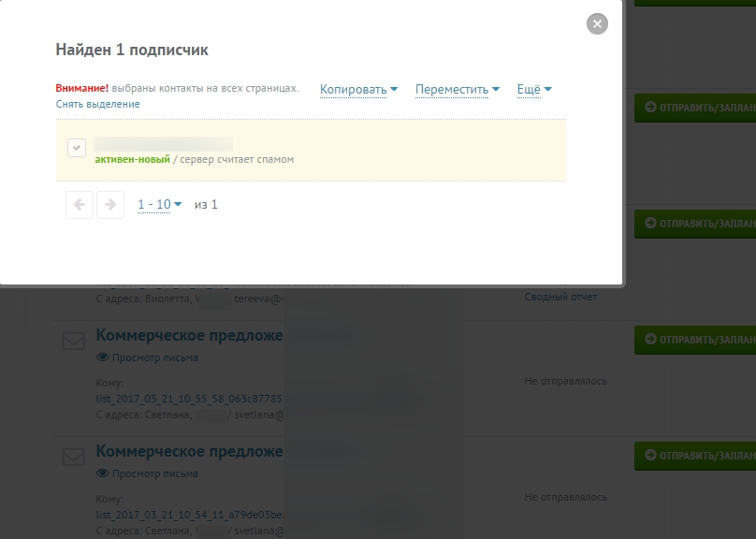Image resolution: width=756 pixels, height=539 pixels.
Task: Close the found subscriber popup
Action: pos(597,24)
